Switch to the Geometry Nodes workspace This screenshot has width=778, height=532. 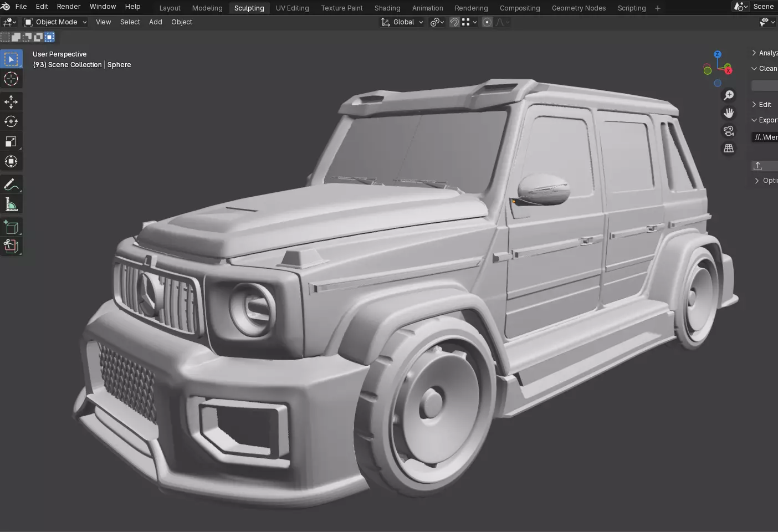(579, 8)
